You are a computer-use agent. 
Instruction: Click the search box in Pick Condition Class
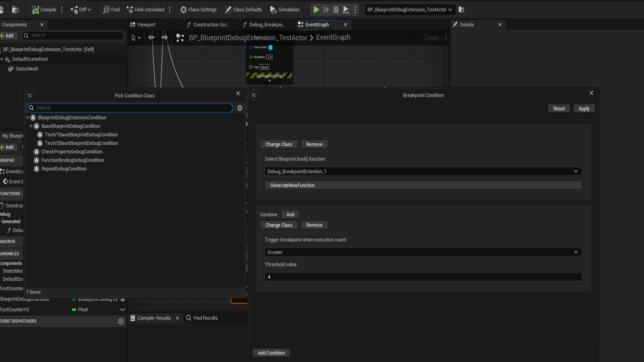(x=130, y=108)
